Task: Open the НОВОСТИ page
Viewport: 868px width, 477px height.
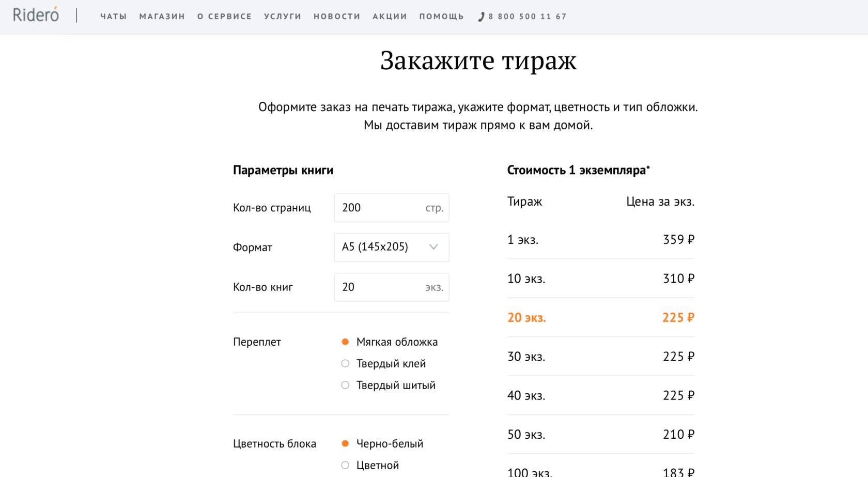Action: 337,17
